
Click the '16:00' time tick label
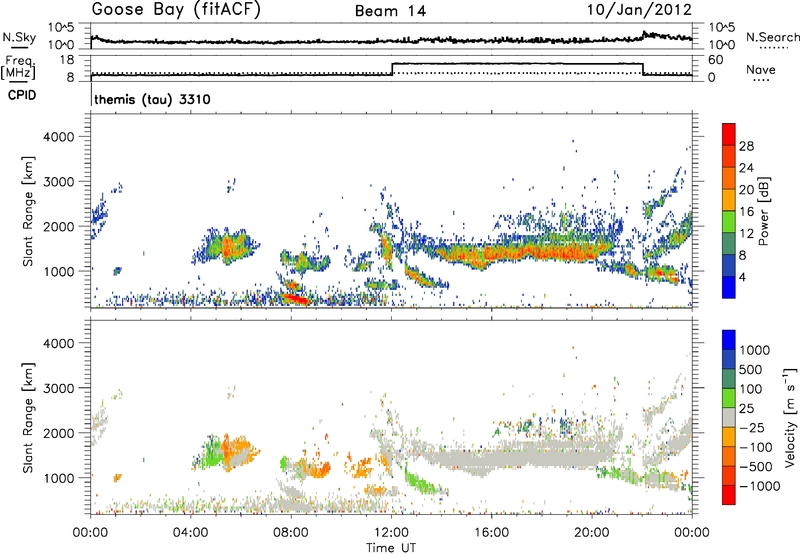pyautogui.click(x=491, y=533)
